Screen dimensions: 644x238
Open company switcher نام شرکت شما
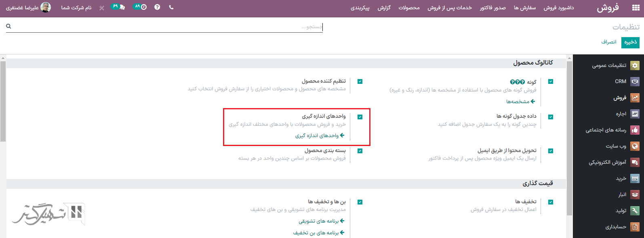pyautogui.click(x=76, y=8)
